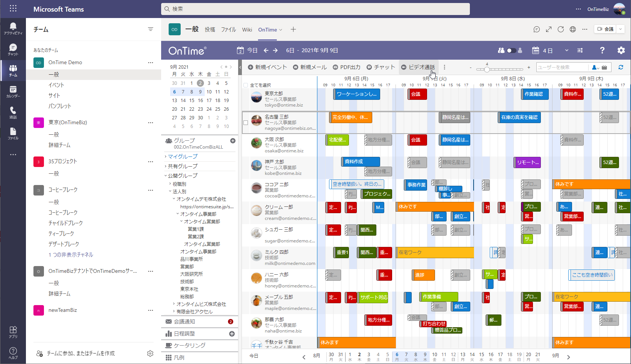
Task: Click the Teams 検索 search box
Action: 315,9
